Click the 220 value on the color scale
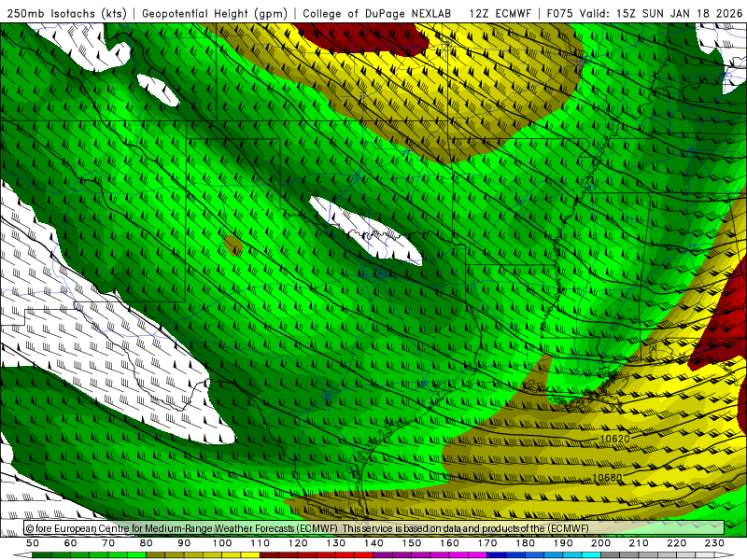The width and height of the screenshot is (747, 560). click(676, 543)
